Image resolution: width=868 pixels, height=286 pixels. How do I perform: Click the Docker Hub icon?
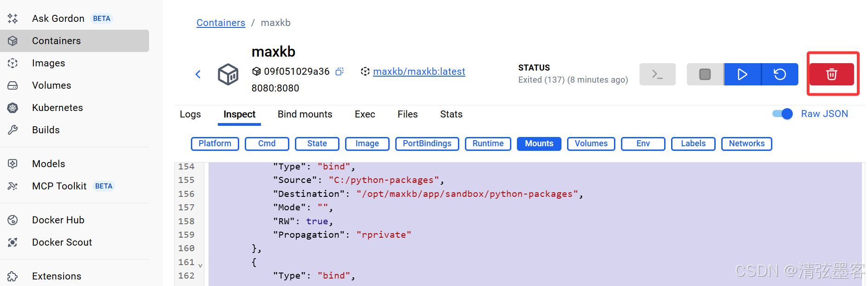[x=13, y=220]
